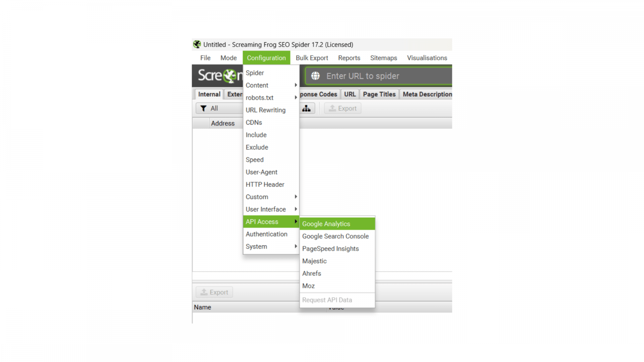Open the Reports menu
This screenshot has width=644, height=362.
(x=349, y=58)
